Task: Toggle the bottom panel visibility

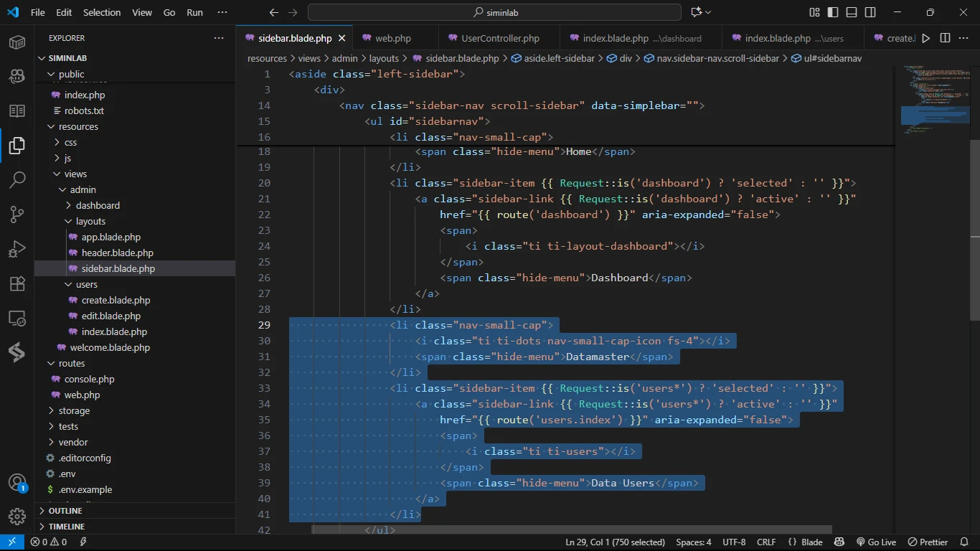Action: tap(852, 12)
